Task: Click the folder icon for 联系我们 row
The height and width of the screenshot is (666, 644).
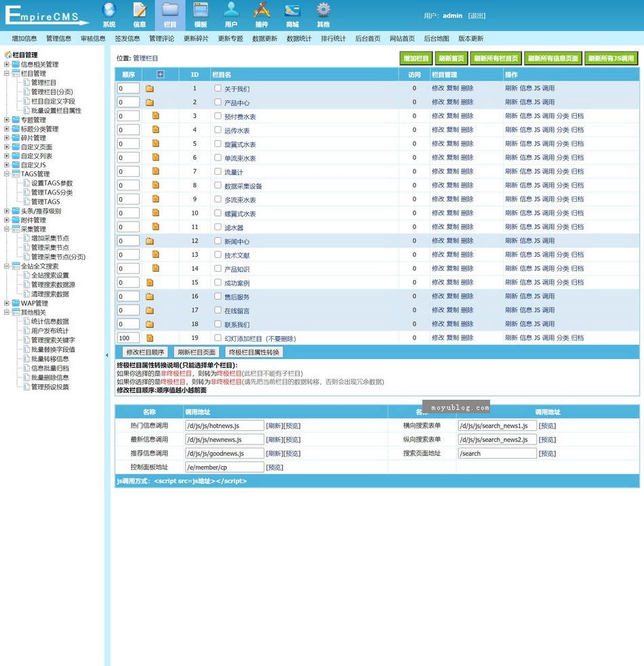Action: 150,325
